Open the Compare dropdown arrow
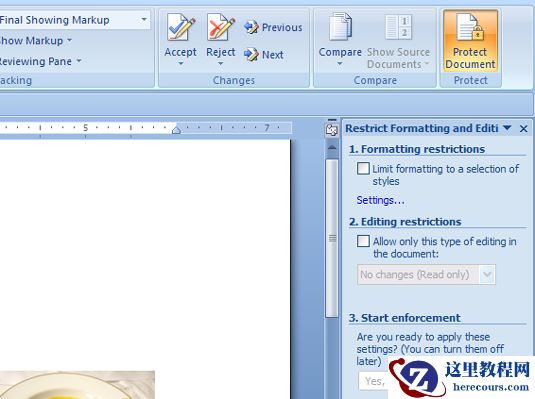 click(x=340, y=63)
